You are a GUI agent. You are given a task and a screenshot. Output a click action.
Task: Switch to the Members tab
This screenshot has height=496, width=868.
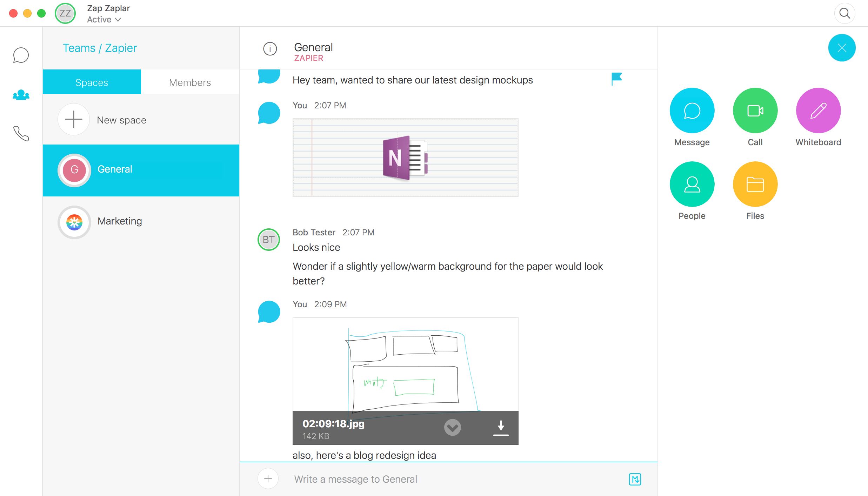click(189, 82)
